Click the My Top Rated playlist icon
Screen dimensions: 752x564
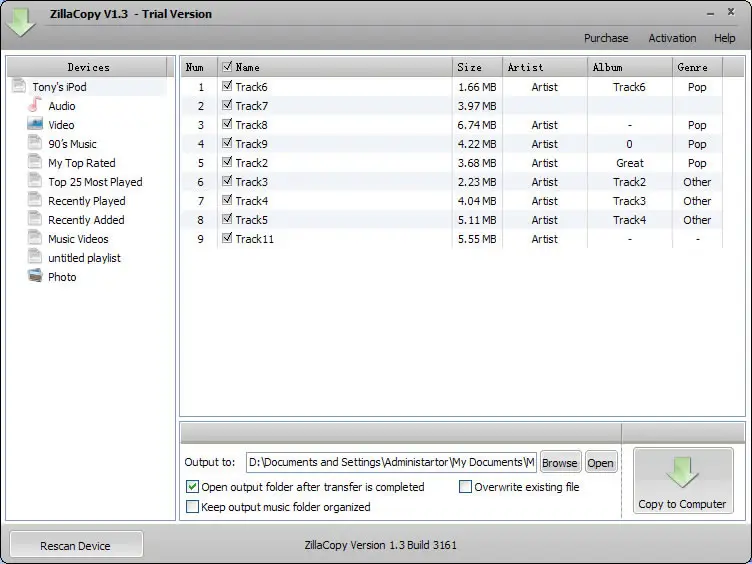coord(35,162)
